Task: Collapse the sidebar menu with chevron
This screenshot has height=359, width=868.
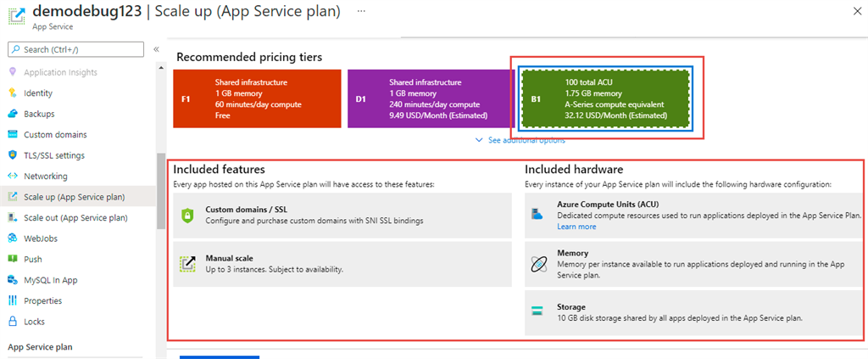Action: pos(157,49)
